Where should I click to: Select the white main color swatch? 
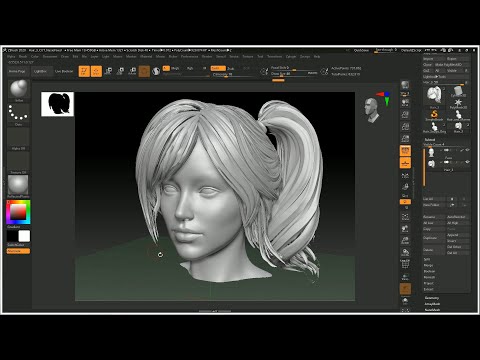click(24, 236)
